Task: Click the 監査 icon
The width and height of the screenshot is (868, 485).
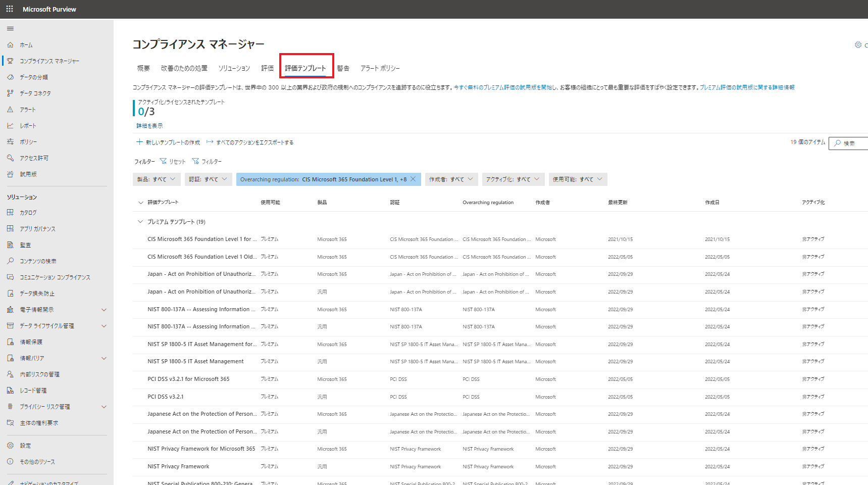Action: point(10,245)
